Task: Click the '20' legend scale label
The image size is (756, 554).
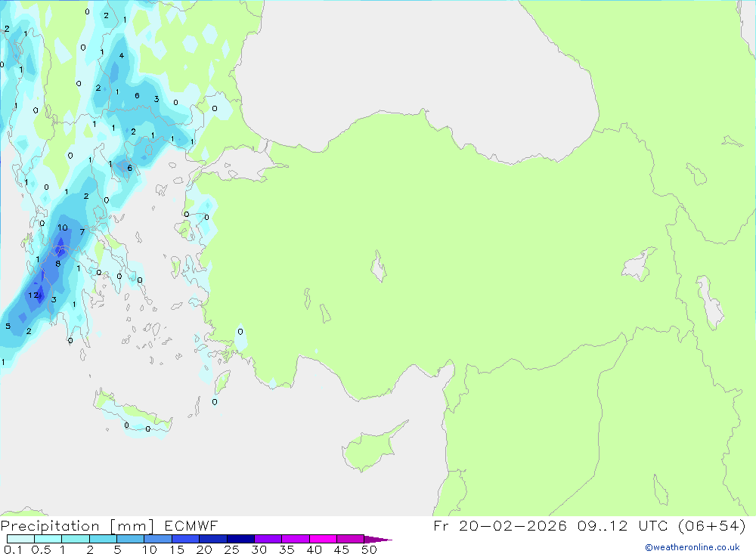Action: click(x=204, y=549)
